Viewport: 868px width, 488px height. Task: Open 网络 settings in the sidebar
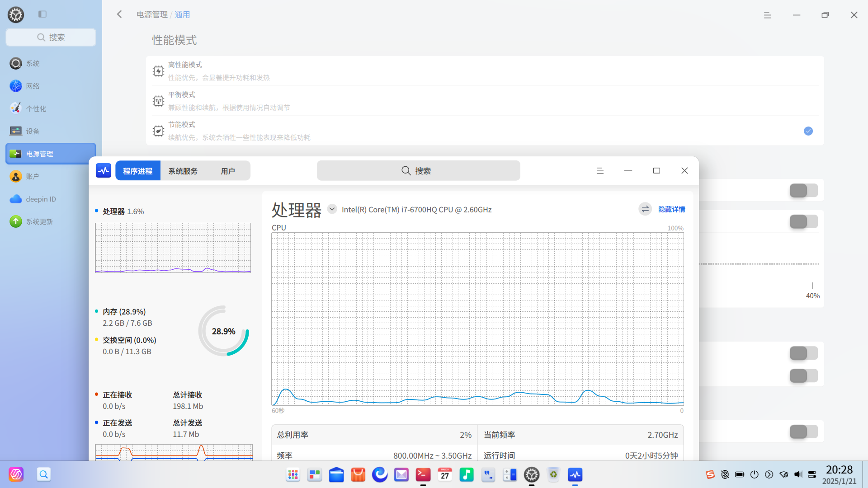33,86
